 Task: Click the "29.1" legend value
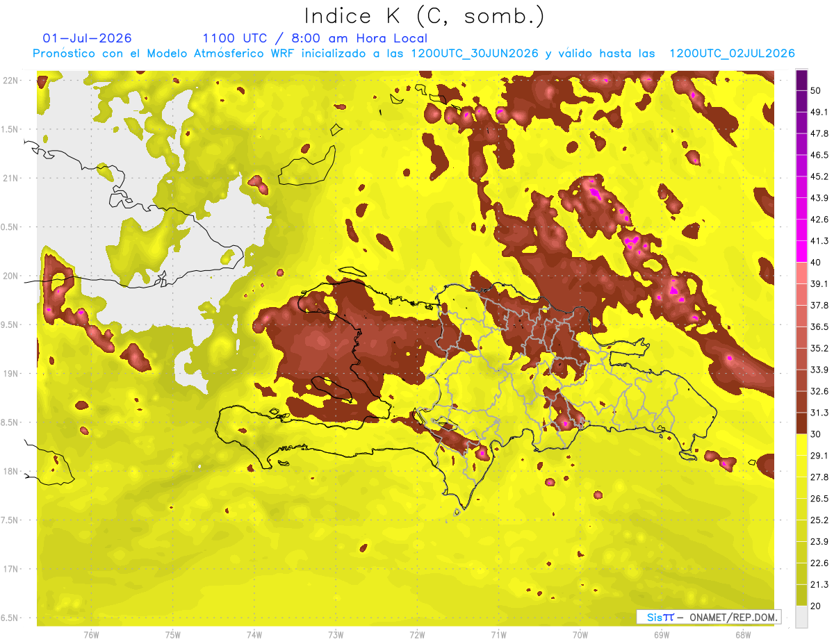click(x=819, y=456)
